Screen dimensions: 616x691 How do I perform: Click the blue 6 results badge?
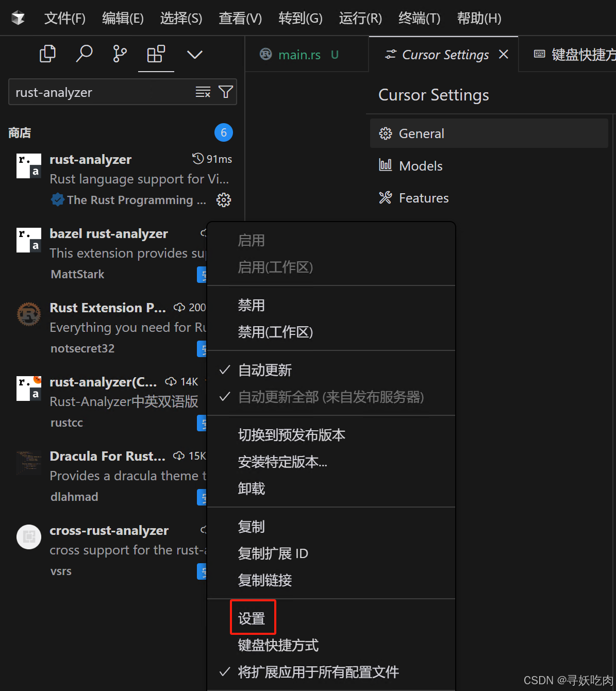click(x=224, y=132)
